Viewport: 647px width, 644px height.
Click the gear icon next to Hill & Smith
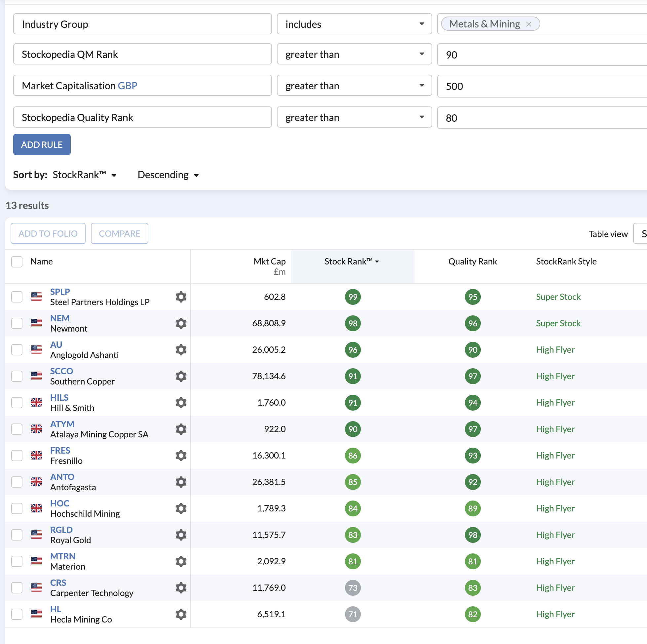click(x=181, y=403)
